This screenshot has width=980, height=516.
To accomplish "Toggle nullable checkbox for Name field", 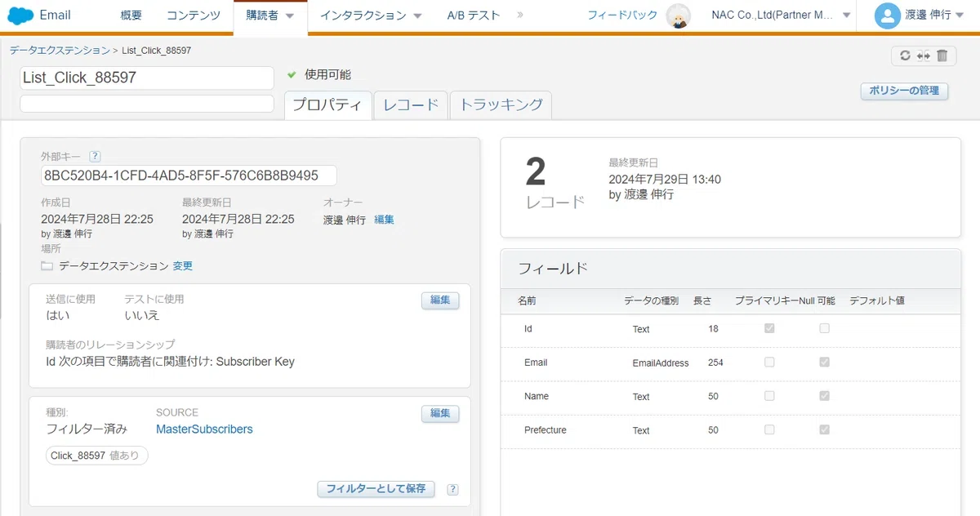I will pyautogui.click(x=824, y=396).
